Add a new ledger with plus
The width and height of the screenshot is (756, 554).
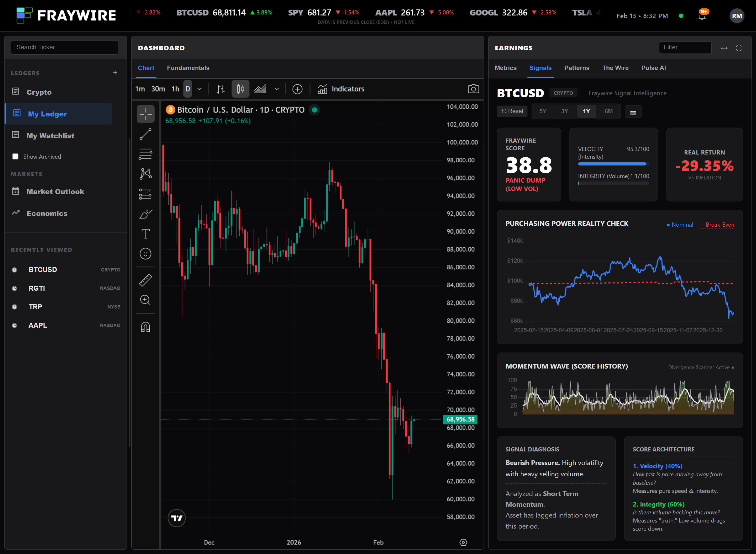(115, 73)
